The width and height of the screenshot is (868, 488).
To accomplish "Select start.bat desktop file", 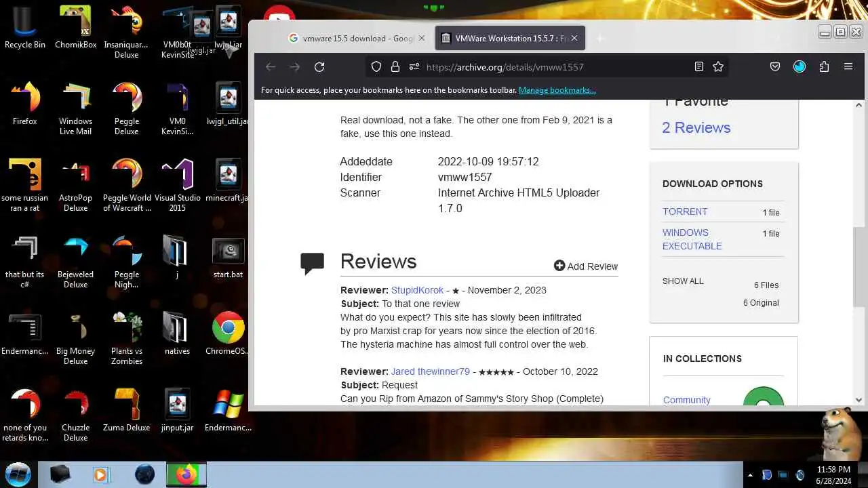I will pos(228,257).
